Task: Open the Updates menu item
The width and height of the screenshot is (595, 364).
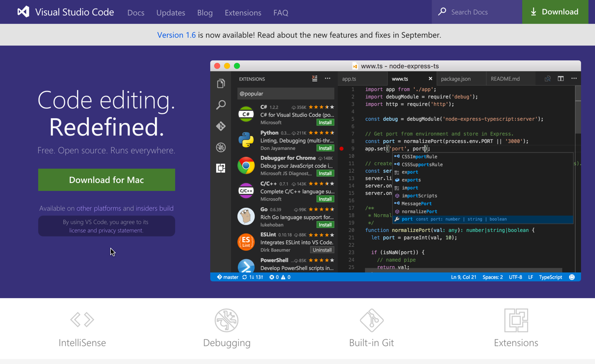Action: [x=171, y=12]
